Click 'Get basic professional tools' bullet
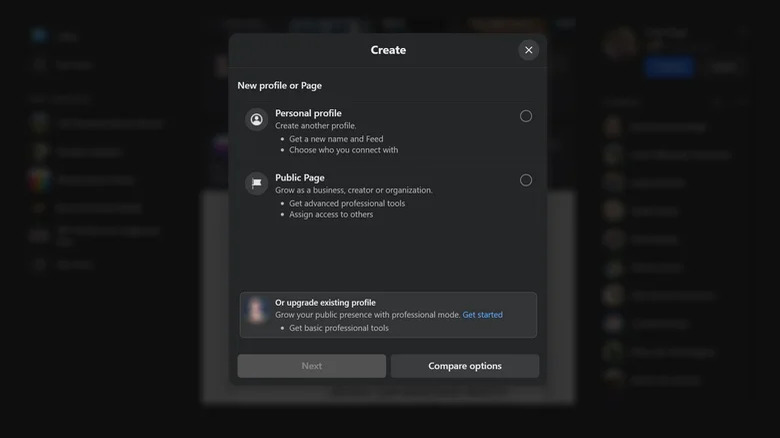 point(339,328)
